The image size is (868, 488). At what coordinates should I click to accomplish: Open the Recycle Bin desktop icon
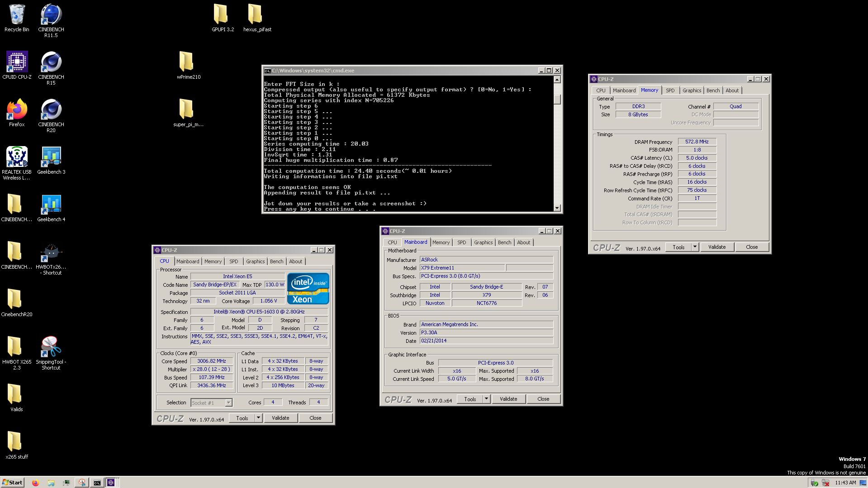tap(17, 18)
